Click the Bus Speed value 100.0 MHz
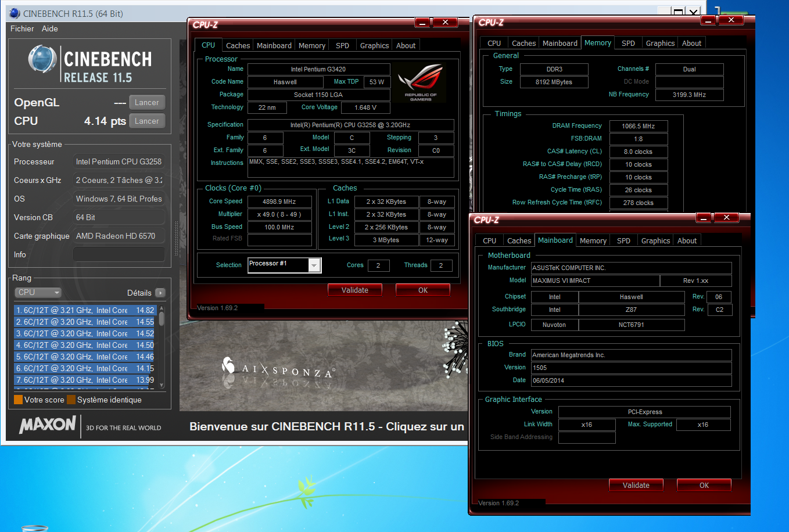The height and width of the screenshot is (532, 789). pos(279,227)
